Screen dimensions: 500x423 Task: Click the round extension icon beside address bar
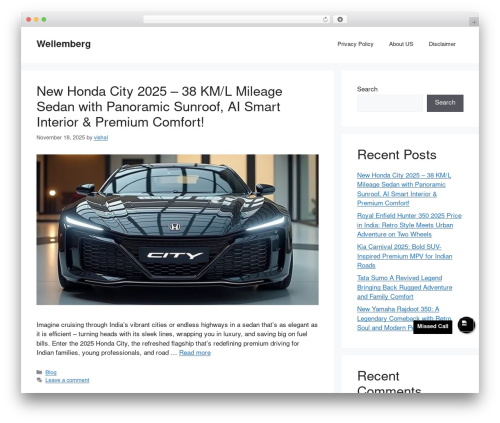340,19
